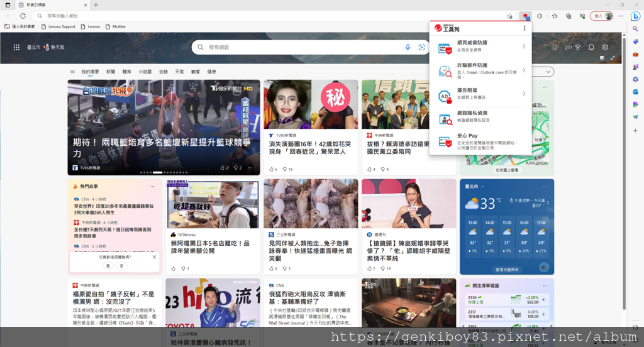Open toolbar panel three-dot options
The height and width of the screenshot is (347, 644).
[524, 28]
